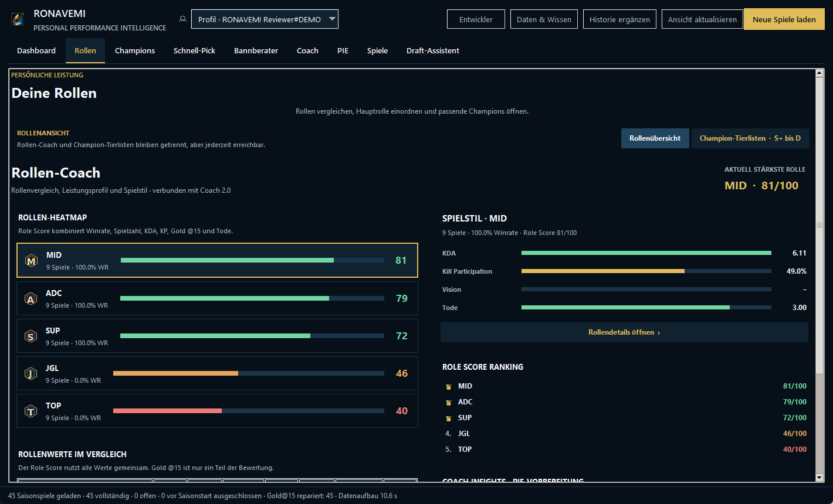This screenshot has height=504, width=833.
Task: Click the scrollbar down arrow
Action: coord(820,478)
